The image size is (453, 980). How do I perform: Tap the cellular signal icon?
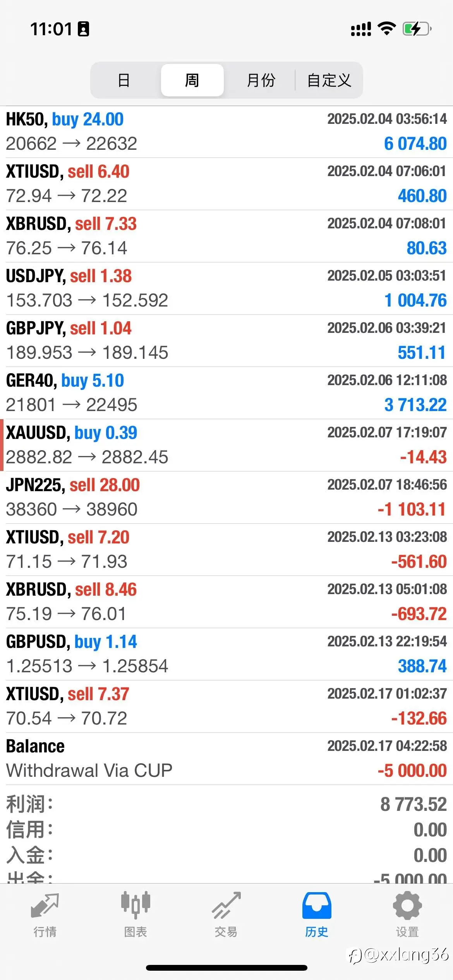[361, 29]
